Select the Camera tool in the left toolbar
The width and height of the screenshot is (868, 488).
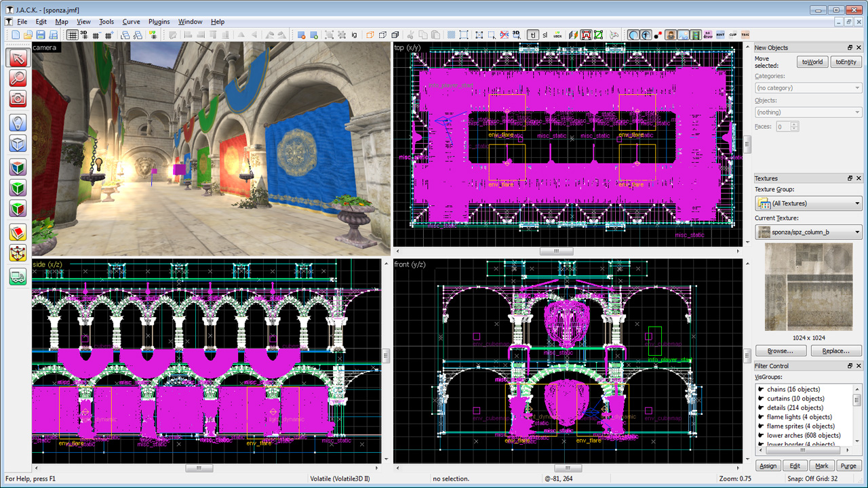(x=18, y=97)
